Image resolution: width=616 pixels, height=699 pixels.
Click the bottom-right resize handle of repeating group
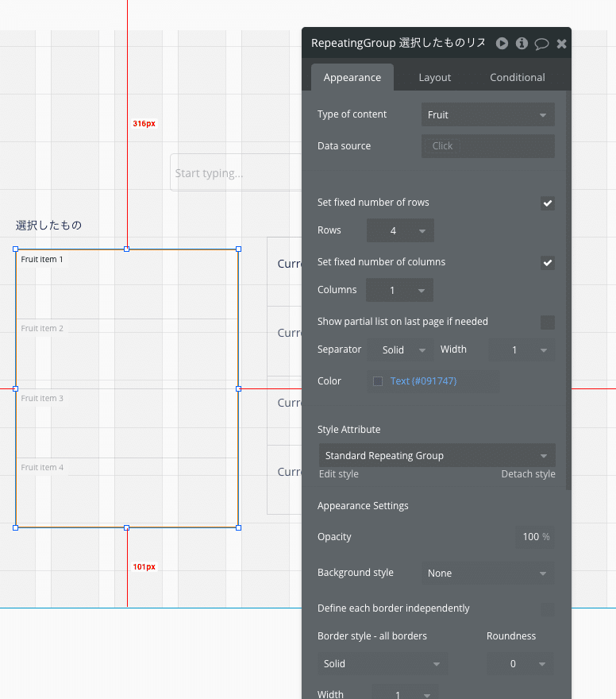click(239, 527)
